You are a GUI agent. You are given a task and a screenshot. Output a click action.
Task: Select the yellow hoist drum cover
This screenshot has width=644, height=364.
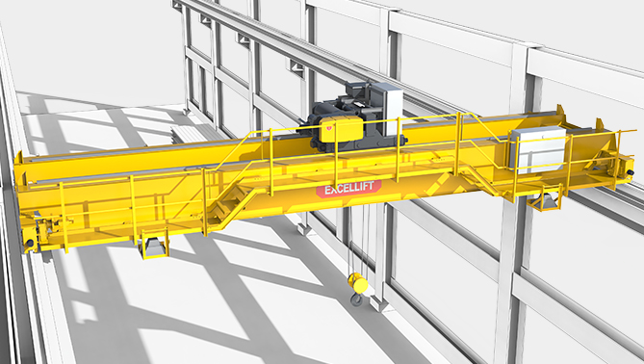[x=341, y=129]
